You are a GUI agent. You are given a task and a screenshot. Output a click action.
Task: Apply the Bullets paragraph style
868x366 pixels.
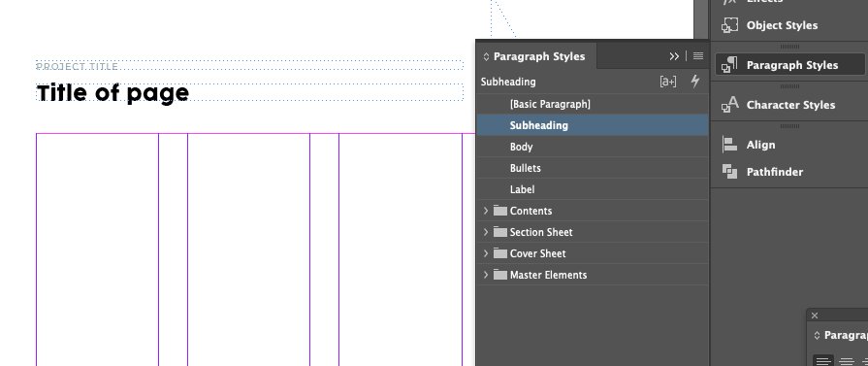593,168
